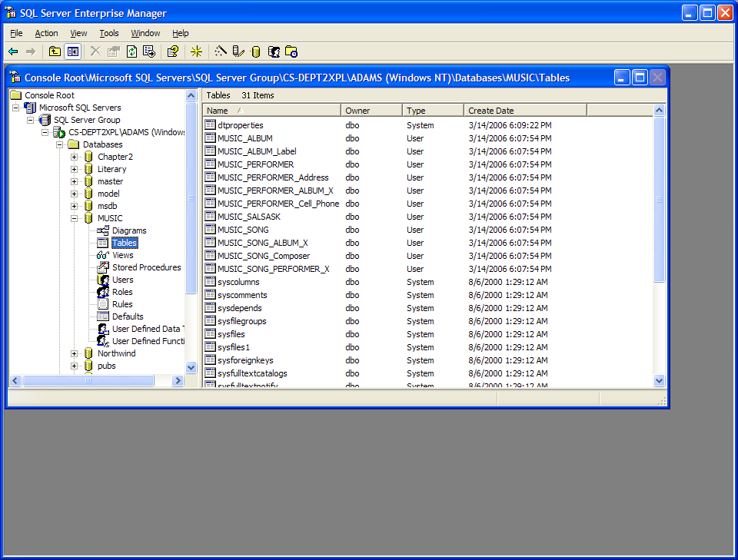Viewport: 738px width, 560px height.
Task: Expand the Literary database node
Action: [74, 169]
